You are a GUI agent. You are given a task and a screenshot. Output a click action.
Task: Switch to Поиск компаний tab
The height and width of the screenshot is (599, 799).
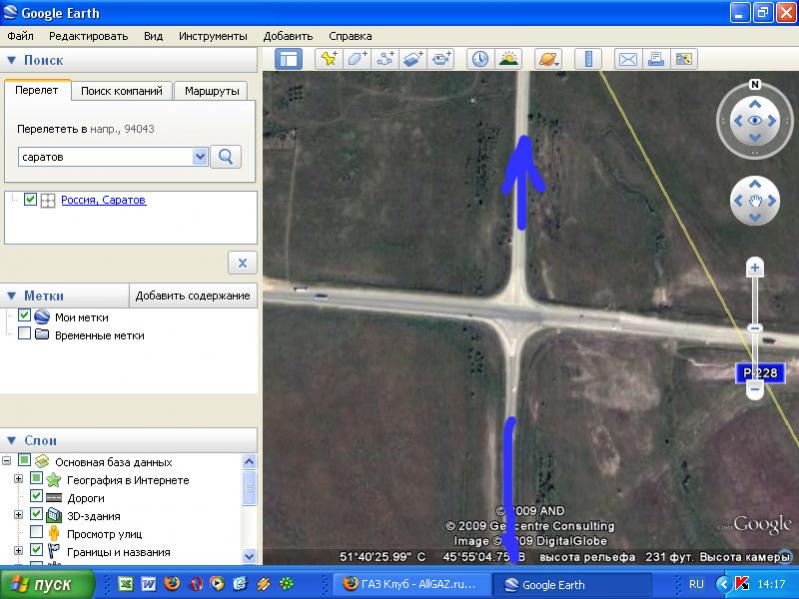(122, 91)
